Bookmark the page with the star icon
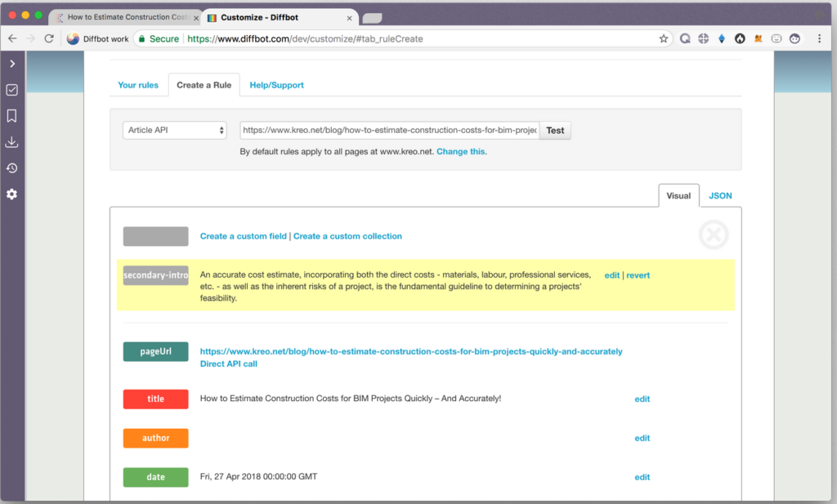Image resolution: width=837 pixels, height=504 pixels. [x=664, y=38]
